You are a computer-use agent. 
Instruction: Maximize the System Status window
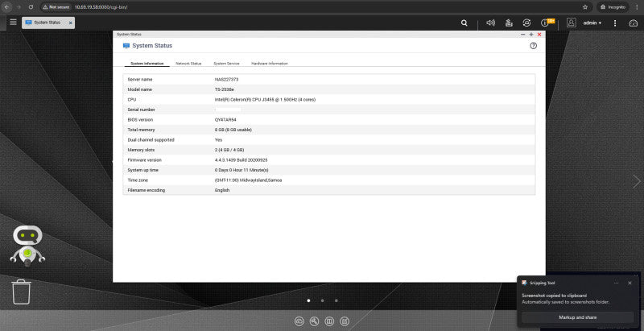531,35
